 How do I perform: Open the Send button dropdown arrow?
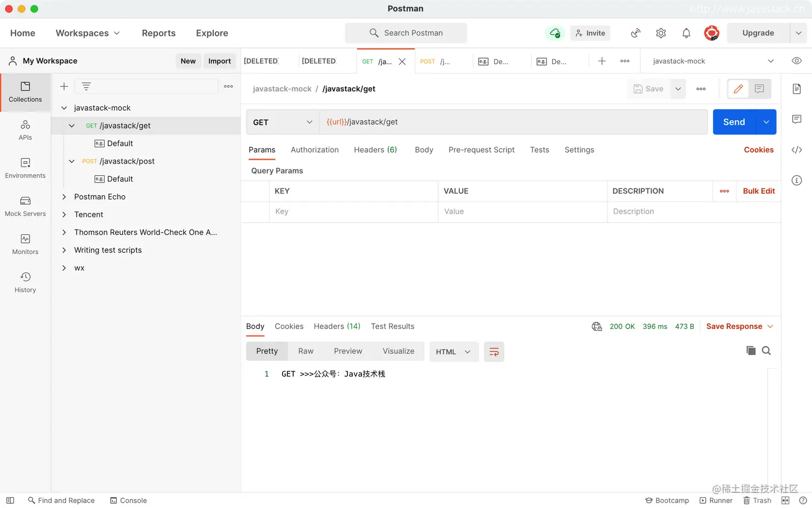point(766,122)
